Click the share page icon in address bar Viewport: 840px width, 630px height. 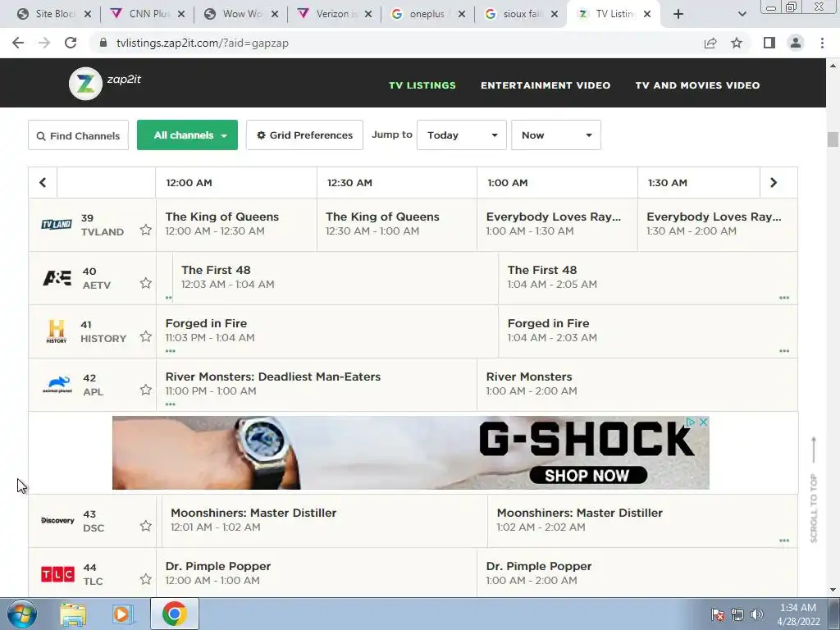point(710,43)
